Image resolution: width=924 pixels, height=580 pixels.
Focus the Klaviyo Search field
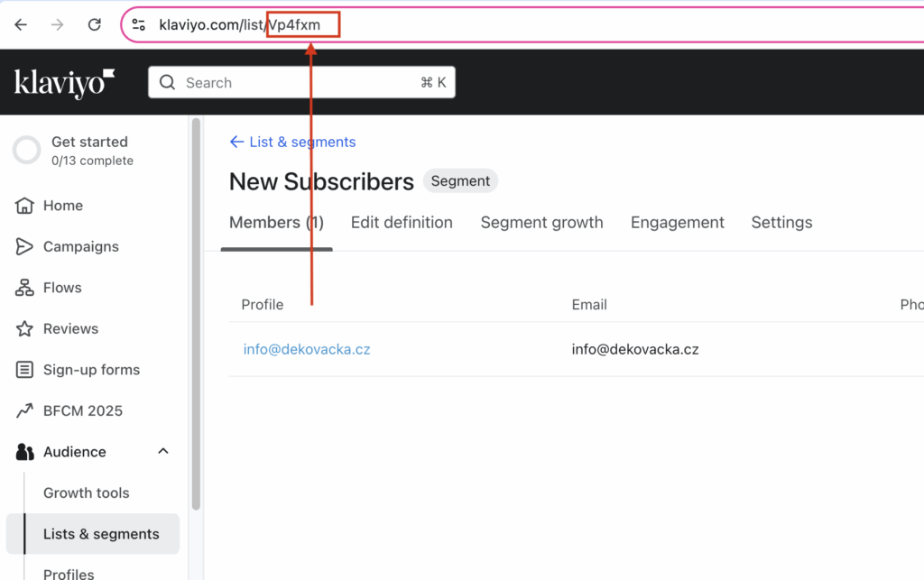click(301, 82)
